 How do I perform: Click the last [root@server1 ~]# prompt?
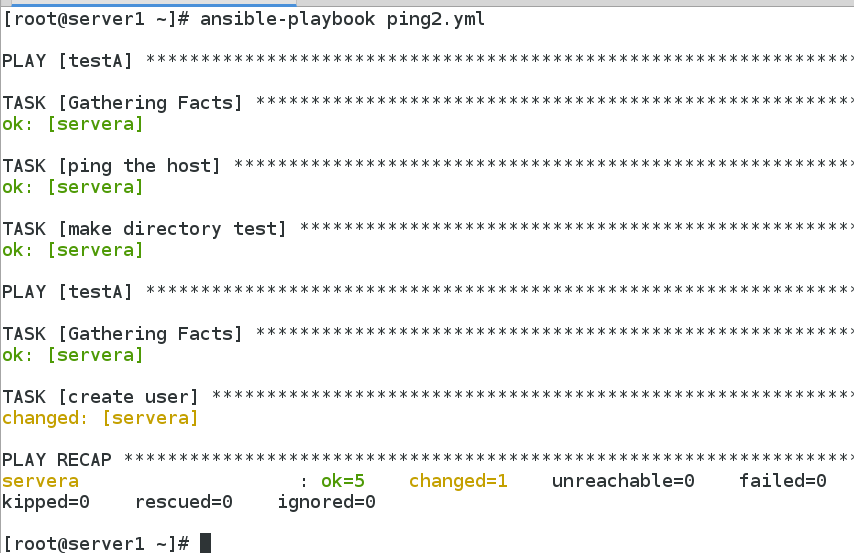point(96,543)
